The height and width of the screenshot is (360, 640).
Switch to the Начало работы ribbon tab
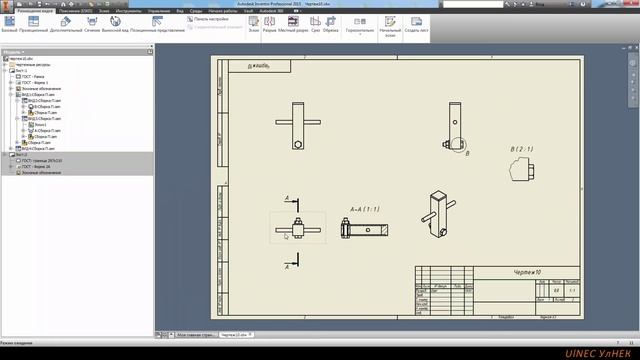pos(222,11)
